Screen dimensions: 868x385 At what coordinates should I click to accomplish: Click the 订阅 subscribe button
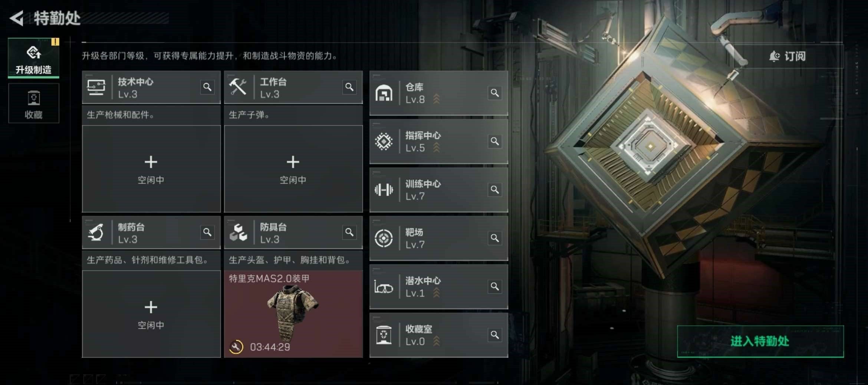click(788, 56)
